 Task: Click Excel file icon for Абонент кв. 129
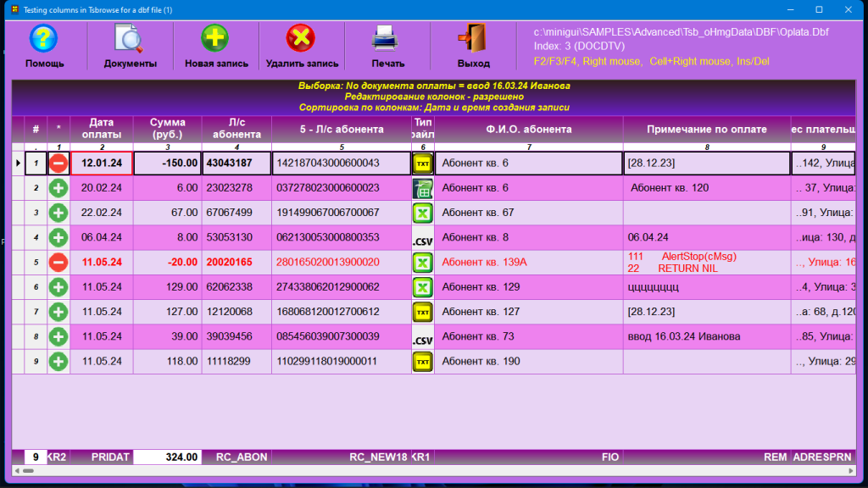[x=423, y=287]
